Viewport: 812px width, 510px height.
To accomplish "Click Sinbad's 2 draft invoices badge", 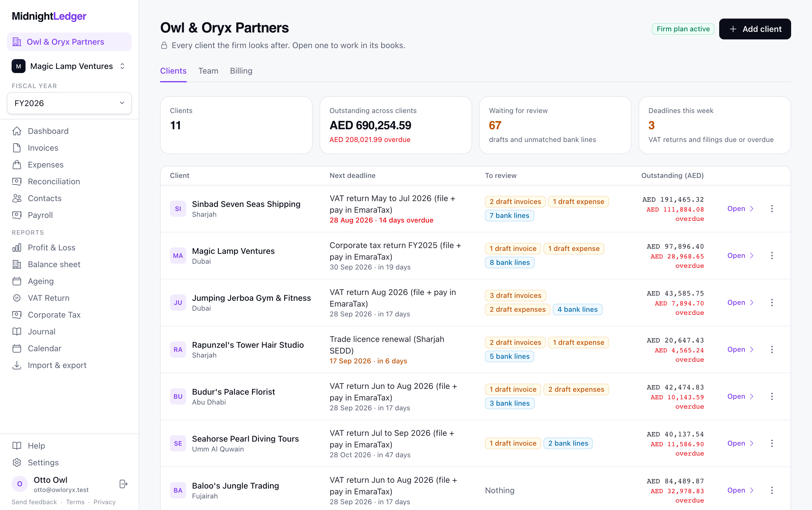I will point(515,201).
